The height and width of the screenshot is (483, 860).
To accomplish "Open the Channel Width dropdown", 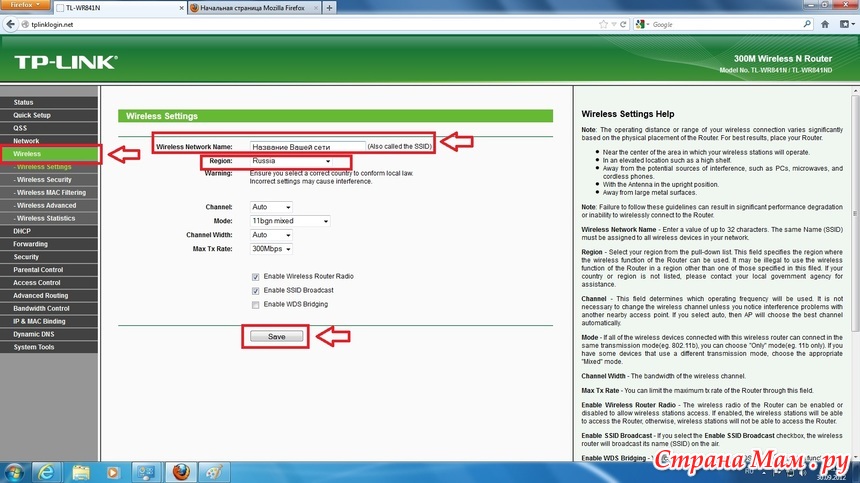I will tap(271, 235).
